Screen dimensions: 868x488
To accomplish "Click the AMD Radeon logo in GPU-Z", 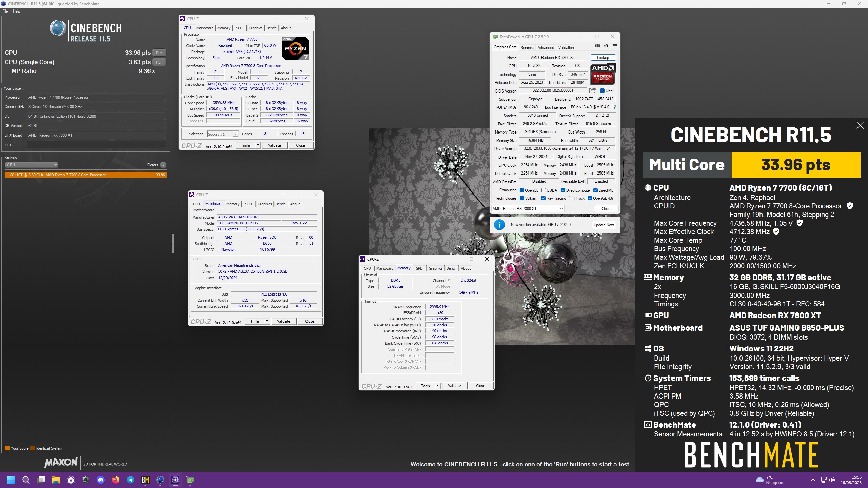I will pos(603,74).
